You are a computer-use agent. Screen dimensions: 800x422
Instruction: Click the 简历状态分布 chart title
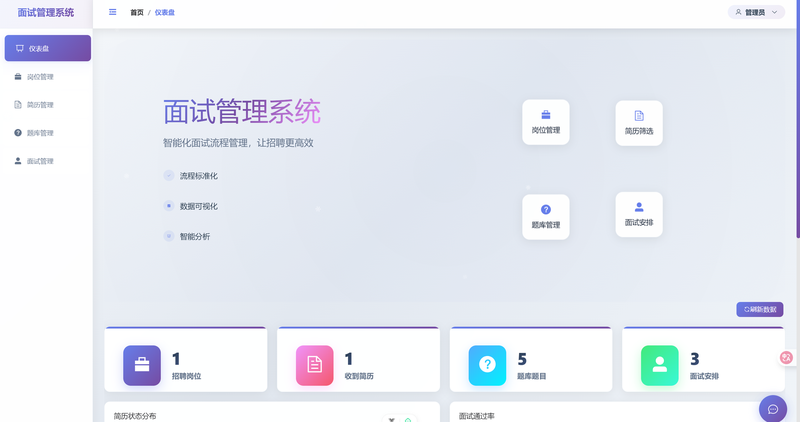pyautogui.click(x=135, y=416)
